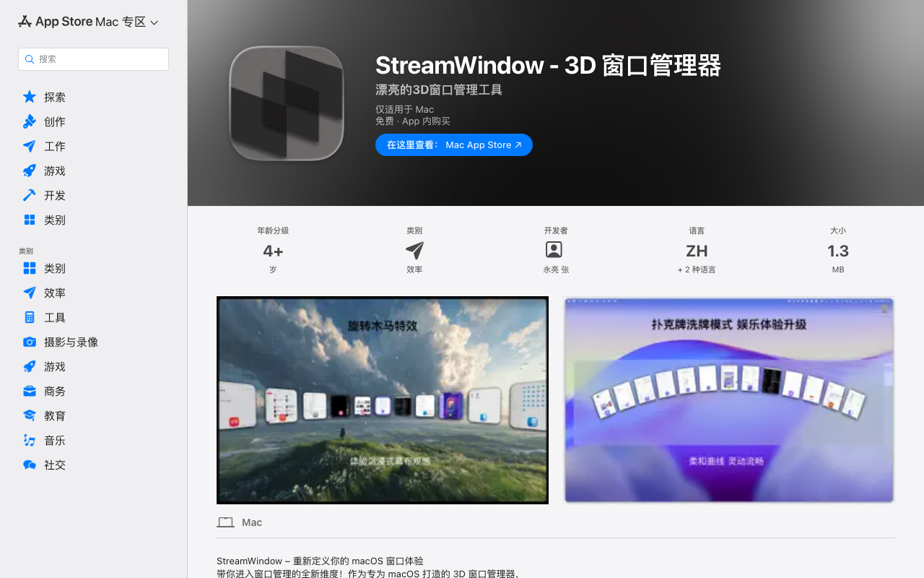Viewport: 924px width, 578px height.
Task: Click 免费 · App 内购买 text
Action: pos(412,121)
